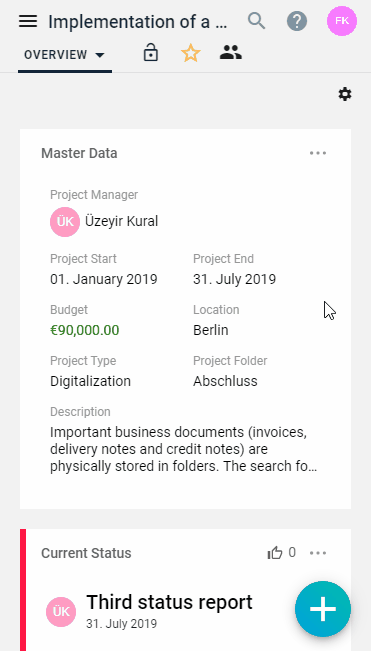Click the red status color bar
The image size is (371, 651).
[x=23, y=590]
